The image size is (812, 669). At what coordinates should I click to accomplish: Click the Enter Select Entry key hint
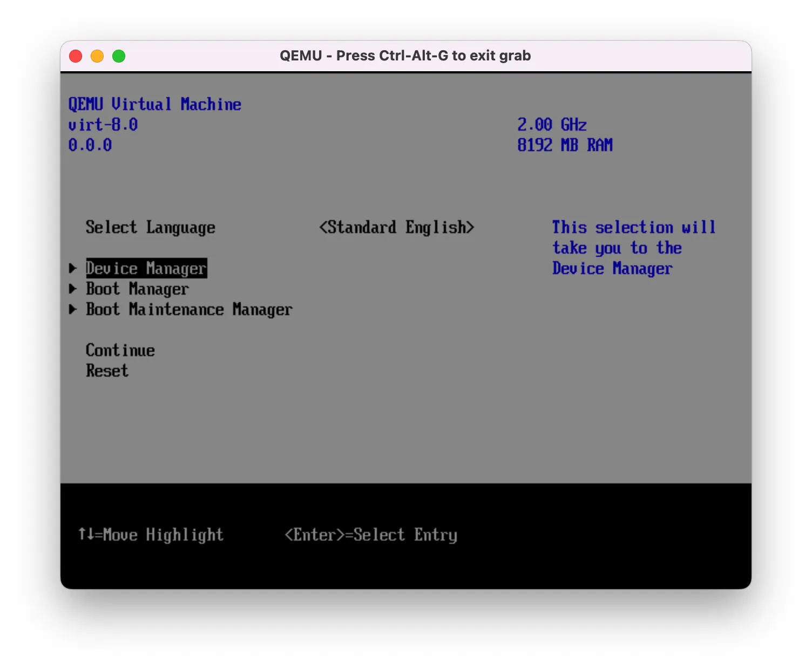tap(371, 535)
